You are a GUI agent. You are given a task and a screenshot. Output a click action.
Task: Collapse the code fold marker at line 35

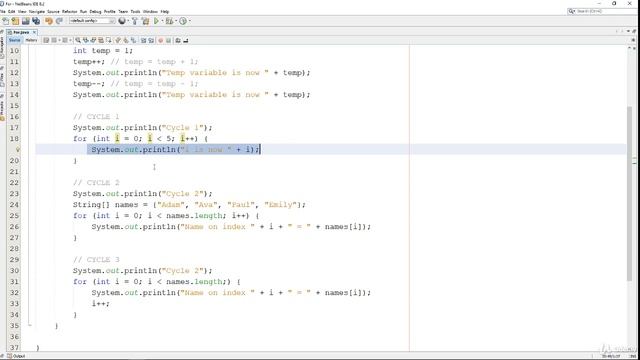click(29, 325)
